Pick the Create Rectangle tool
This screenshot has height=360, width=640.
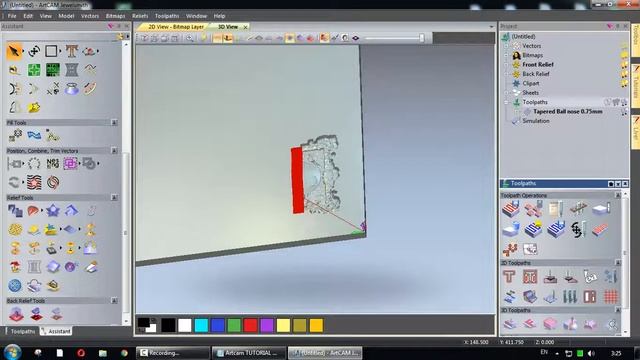(x=51, y=51)
